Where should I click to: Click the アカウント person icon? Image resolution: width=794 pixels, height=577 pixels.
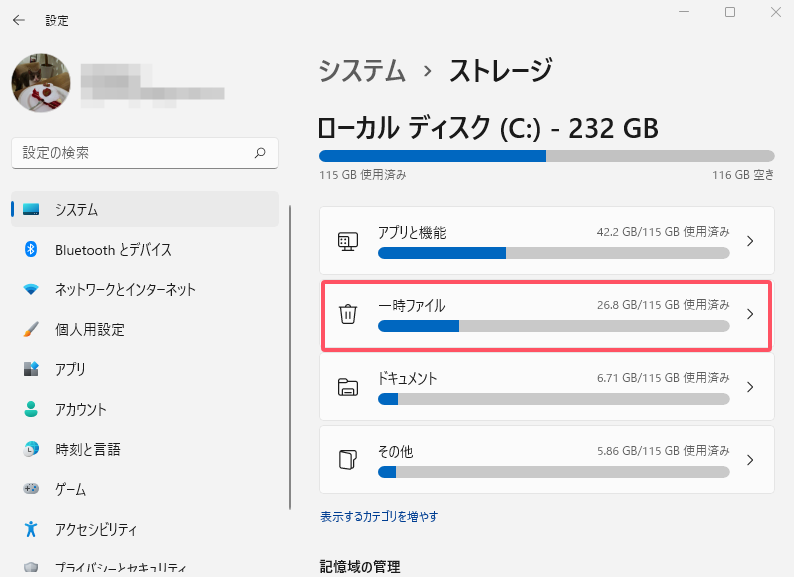(x=31, y=409)
